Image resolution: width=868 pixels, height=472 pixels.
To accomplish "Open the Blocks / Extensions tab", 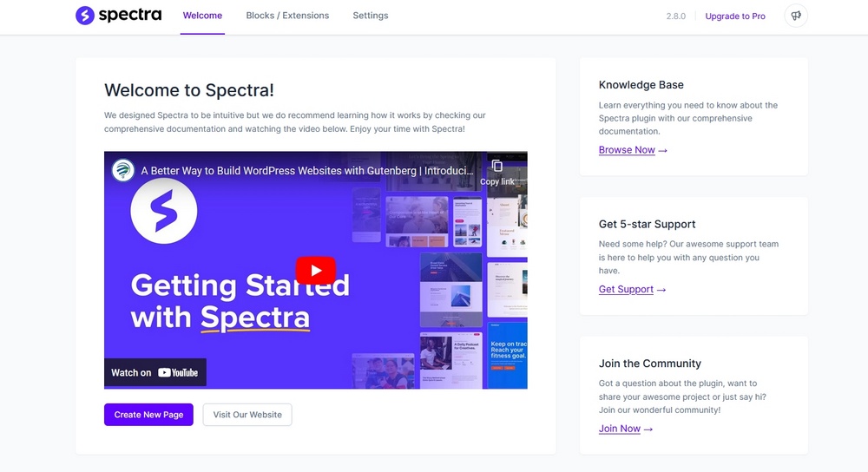I will 287,16.
